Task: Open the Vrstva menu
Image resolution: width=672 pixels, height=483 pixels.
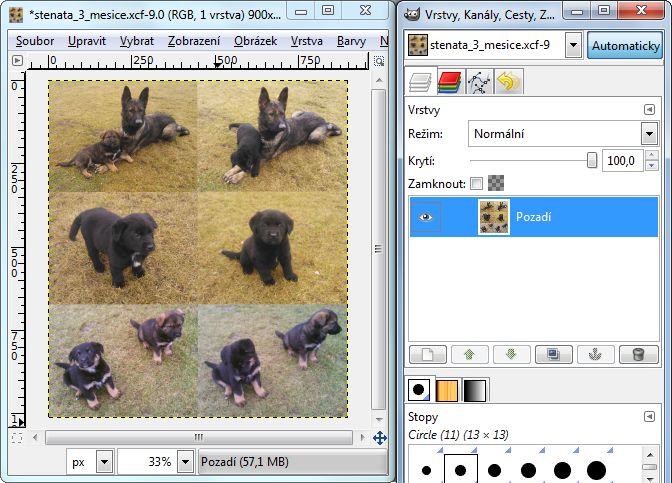Action: click(306, 41)
